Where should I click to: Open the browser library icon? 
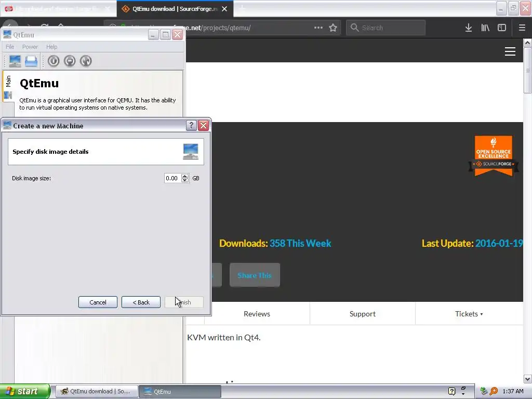coord(485,28)
